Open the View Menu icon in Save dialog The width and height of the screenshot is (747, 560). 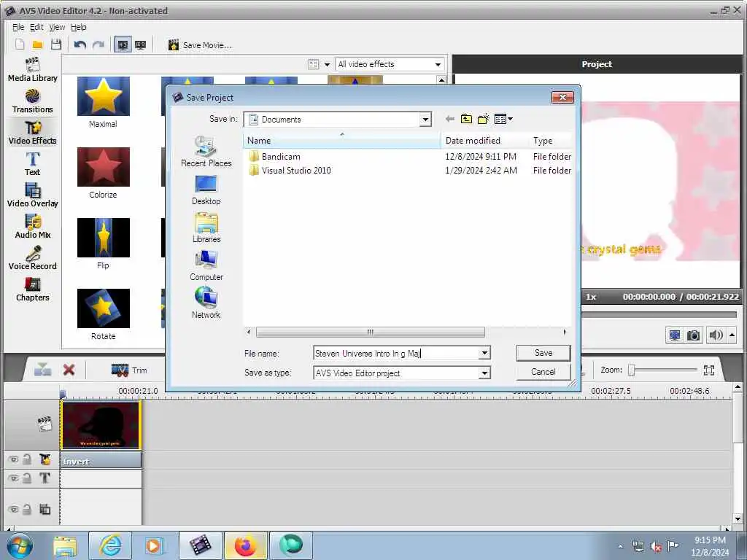click(503, 119)
